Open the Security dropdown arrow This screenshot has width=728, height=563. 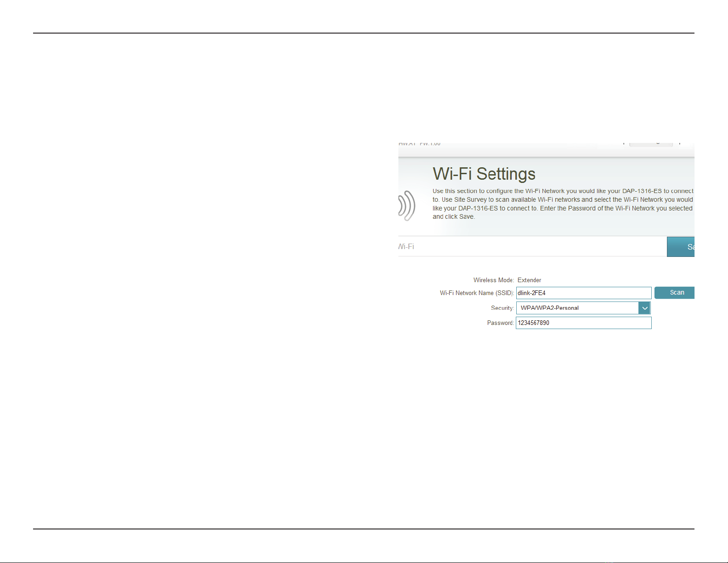(x=644, y=308)
